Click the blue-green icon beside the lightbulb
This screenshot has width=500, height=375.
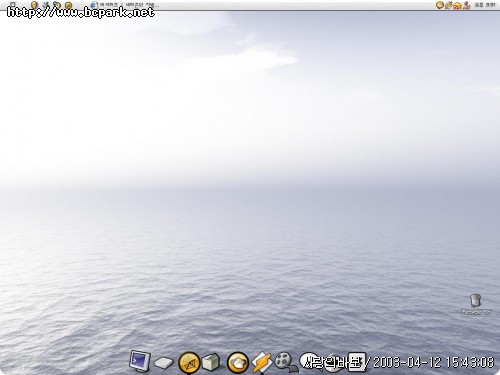pos(46,5)
